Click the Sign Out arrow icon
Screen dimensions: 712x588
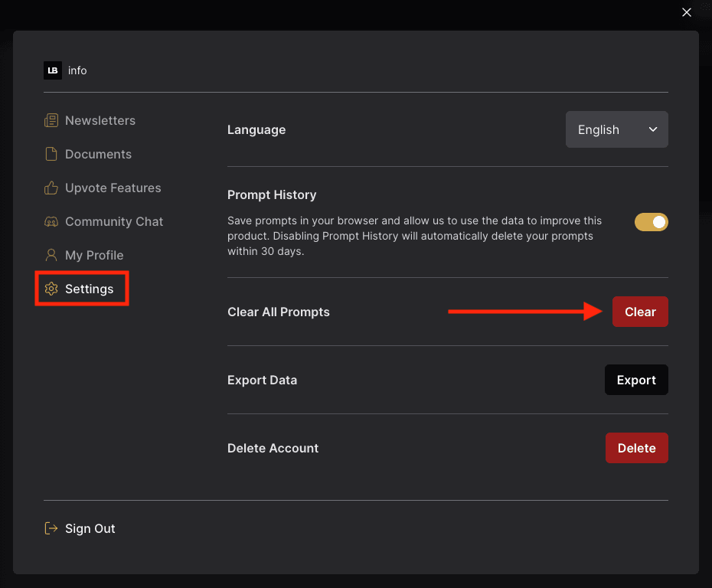[x=51, y=528]
